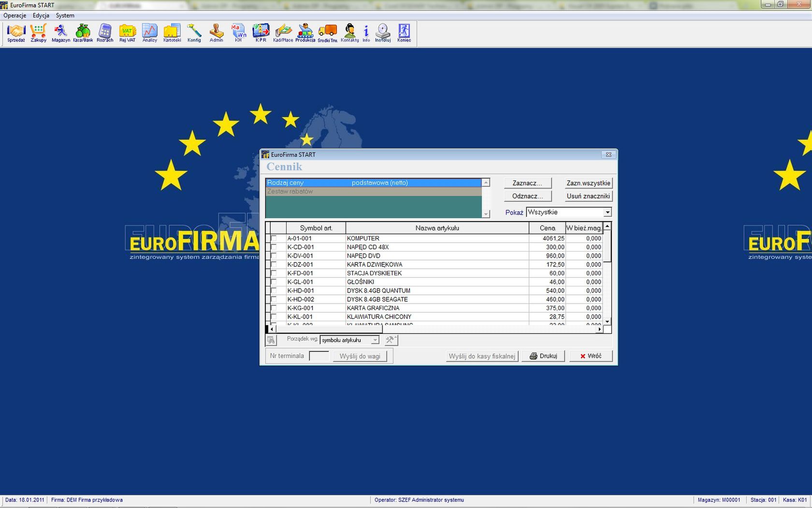Tick the checkbox for K-HD-001 row

coord(274,290)
